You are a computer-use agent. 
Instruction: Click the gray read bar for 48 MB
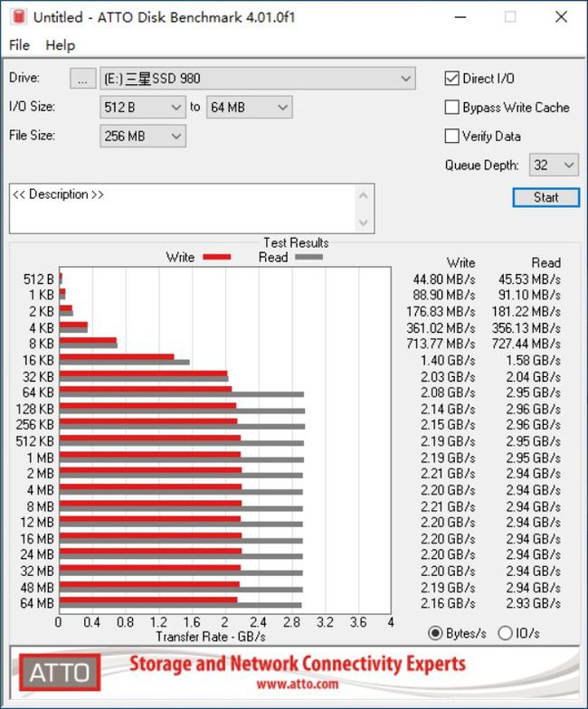(x=181, y=590)
